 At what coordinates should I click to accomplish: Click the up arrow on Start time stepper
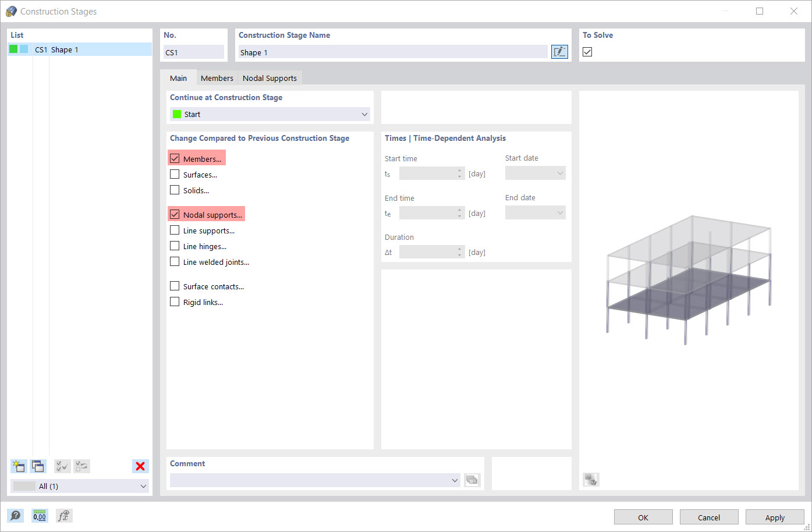[x=459, y=171]
